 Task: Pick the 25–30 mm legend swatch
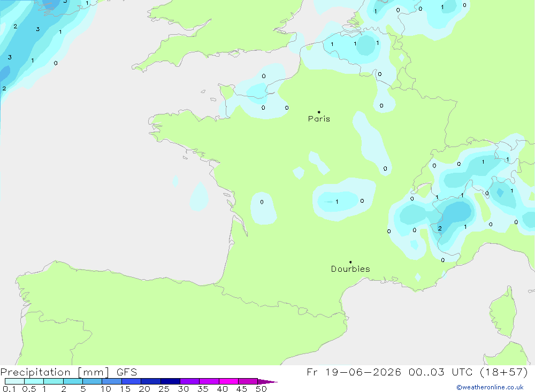(170, 381)
